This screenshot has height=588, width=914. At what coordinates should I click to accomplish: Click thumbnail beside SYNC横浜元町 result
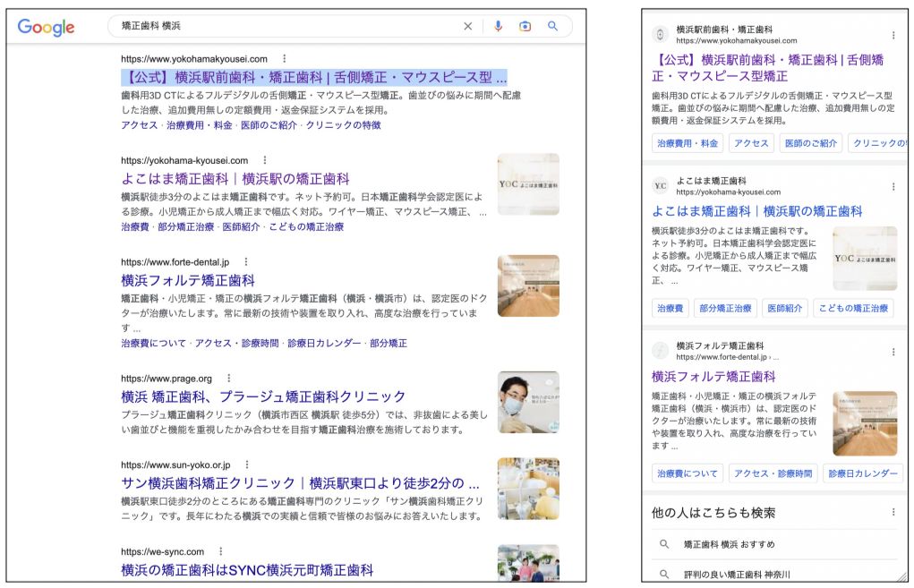point(529,563)
